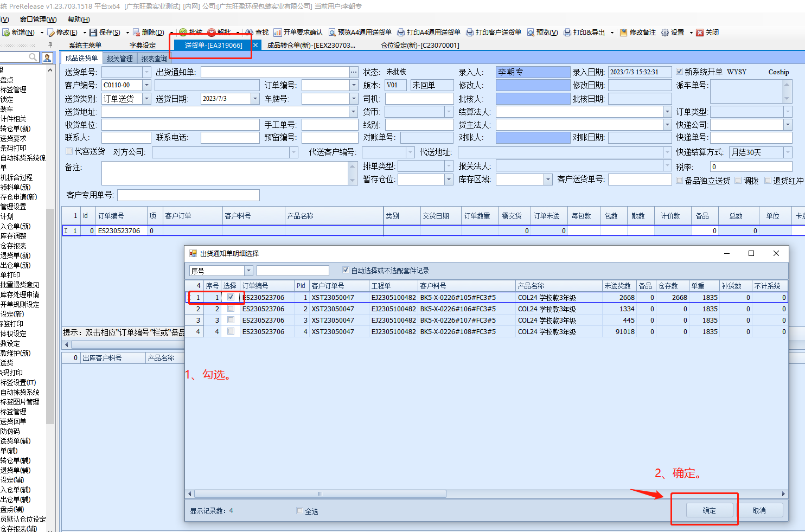805x532 pixels.
Task: Open the 客户编号 dropdown
Action: (x=146, y=85)
